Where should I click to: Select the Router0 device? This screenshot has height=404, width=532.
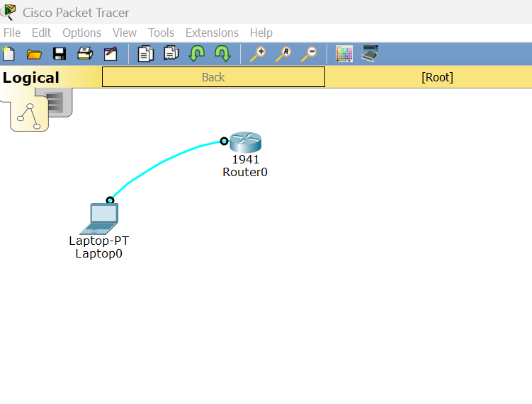(245, 142)
